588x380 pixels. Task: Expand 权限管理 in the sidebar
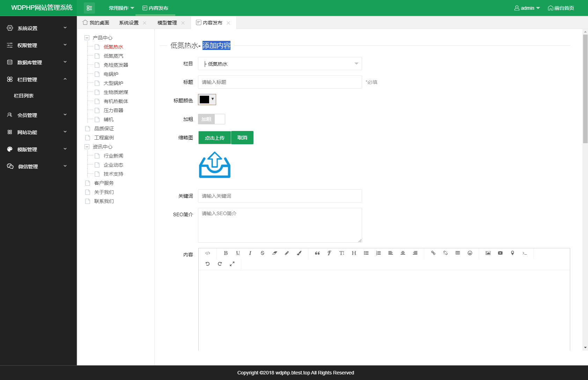[x=38, y=45]
